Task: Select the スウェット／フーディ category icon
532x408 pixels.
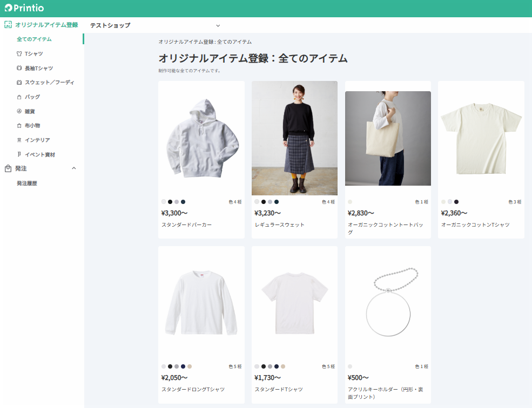Action: point(19,83)
